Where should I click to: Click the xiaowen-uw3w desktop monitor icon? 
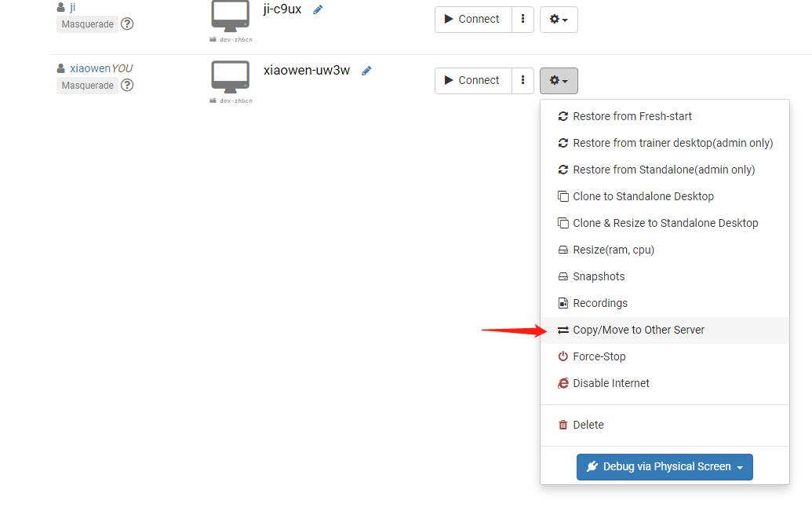coord(231,77)
